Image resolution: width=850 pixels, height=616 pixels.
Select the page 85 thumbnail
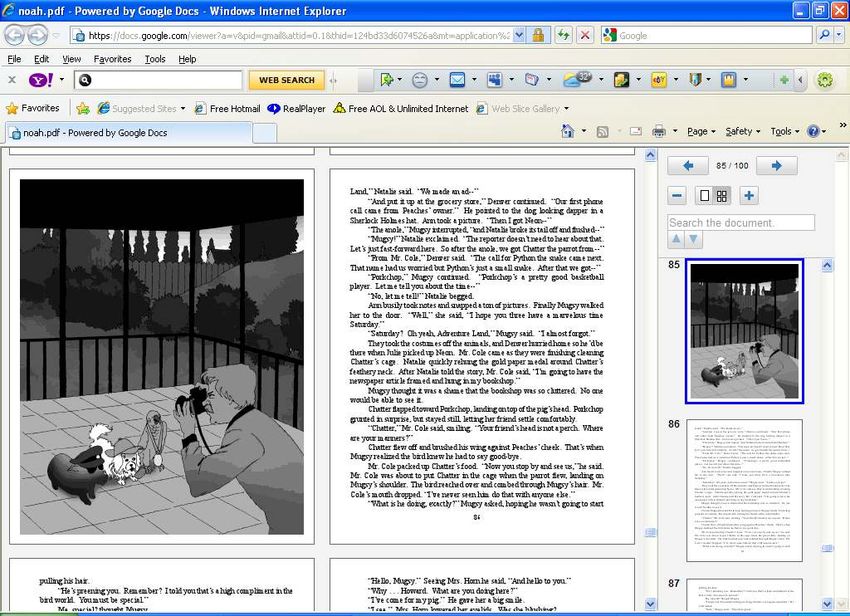point(744,331)
